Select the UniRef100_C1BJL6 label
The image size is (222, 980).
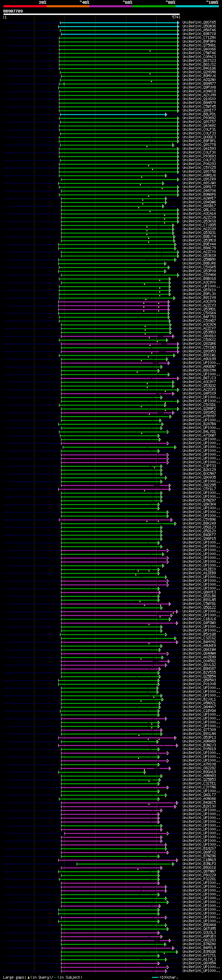click(x=199, y=618)
